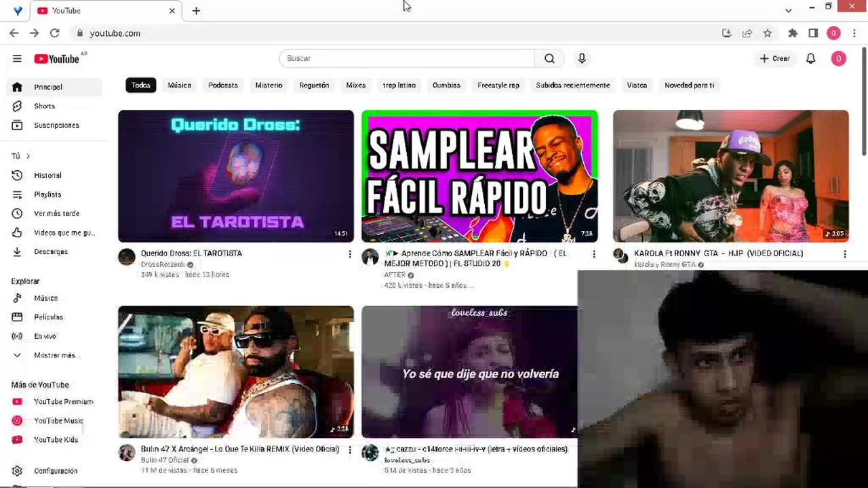Go back in browser history

coord(14,33)
